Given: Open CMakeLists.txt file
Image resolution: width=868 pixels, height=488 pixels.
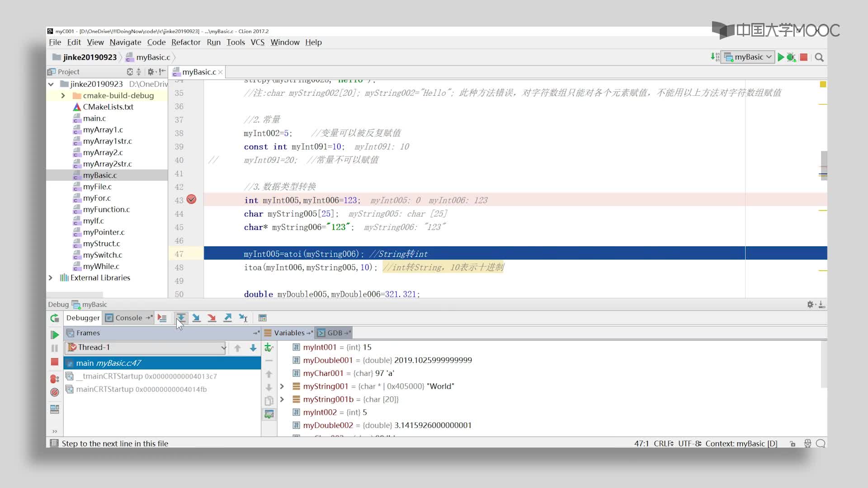Looking at the screenshot, I should (108, 107).
